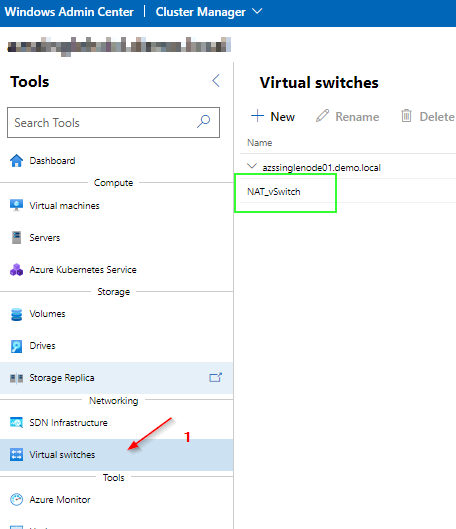Click the trash icon beside Delete

(x=406, y=116)
